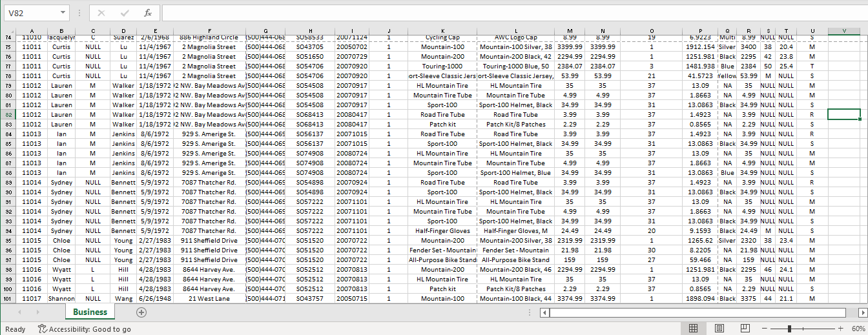
Task: Click the zoom slider handle
Action: coord(790,329)
